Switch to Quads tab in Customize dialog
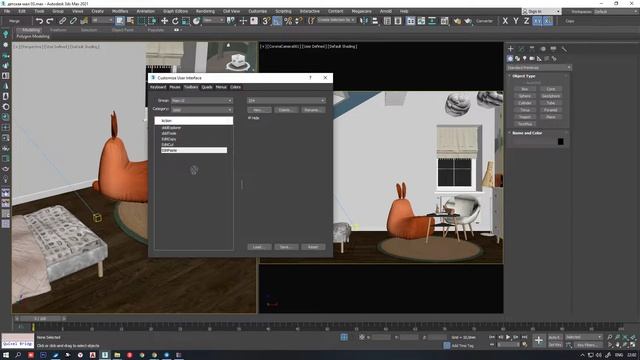Screen dimensions: 640x360 pyautogui.click(x=207, y=87)
